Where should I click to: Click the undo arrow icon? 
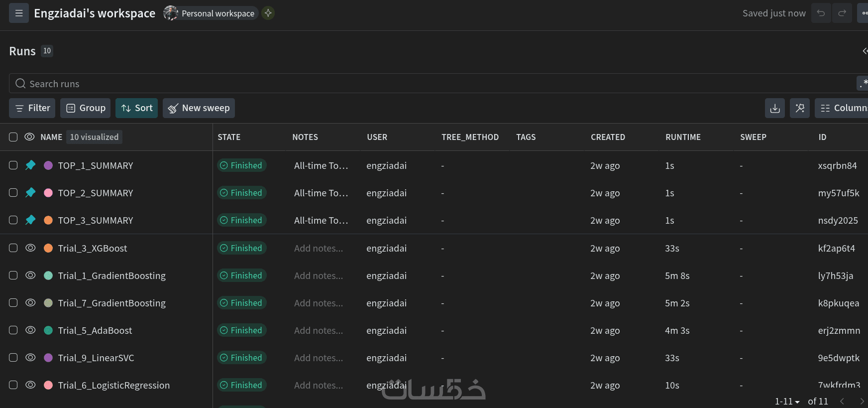tap(821, 13)
